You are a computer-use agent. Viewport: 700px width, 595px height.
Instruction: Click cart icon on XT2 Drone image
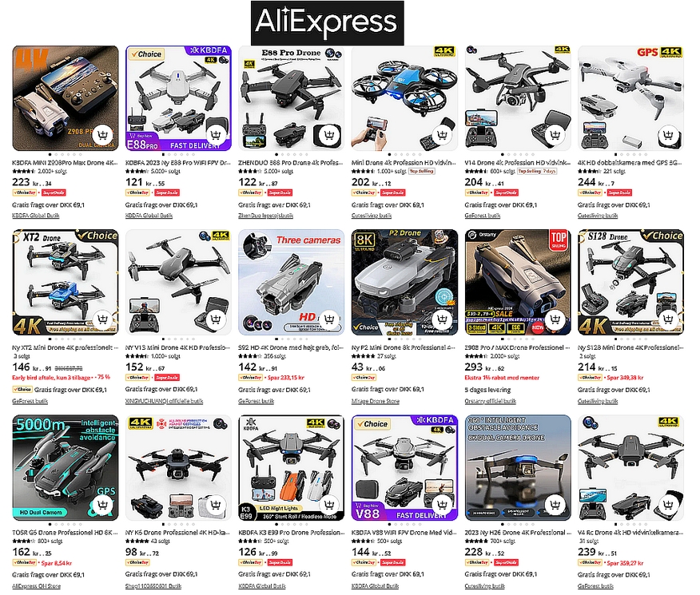tap(103, 319)
